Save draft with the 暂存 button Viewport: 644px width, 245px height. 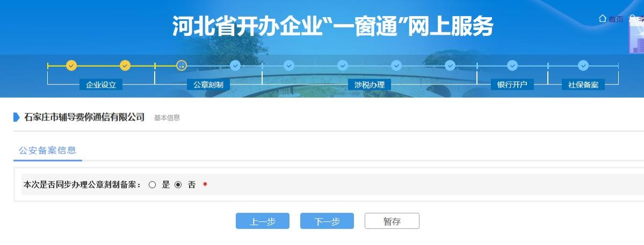click(392, 221)
